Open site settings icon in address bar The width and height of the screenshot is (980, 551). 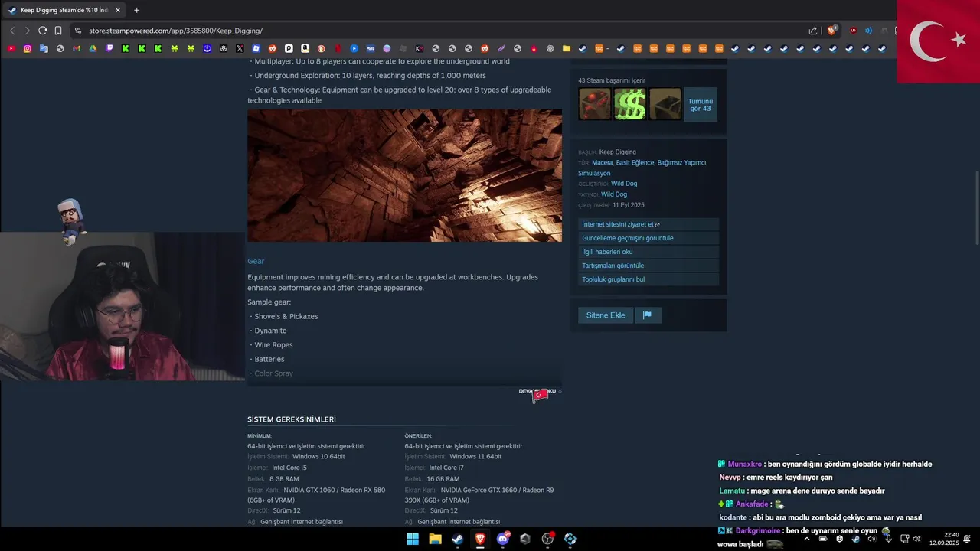tap(78, 31)
